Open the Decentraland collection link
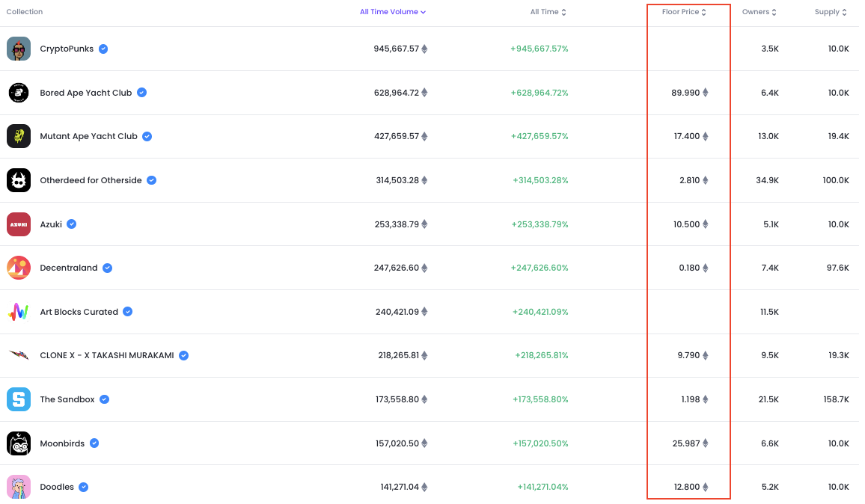865x504 pixels. click(x=69, y=268)
